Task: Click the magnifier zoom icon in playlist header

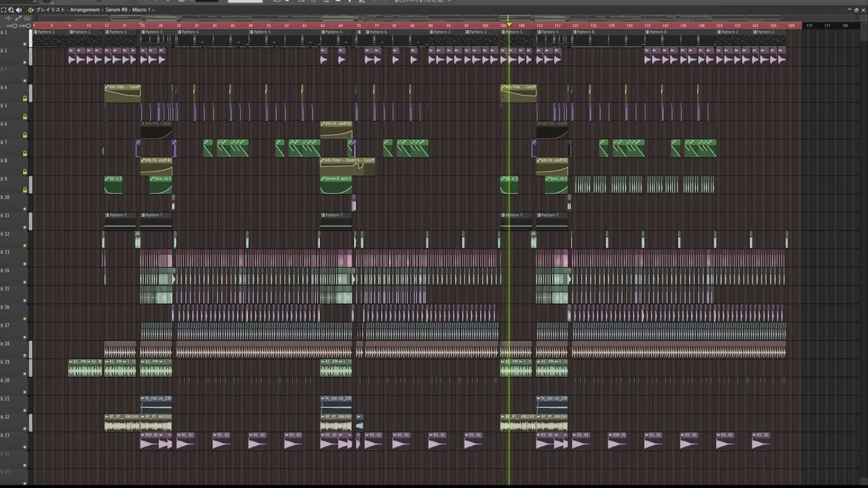Action: coord(11,10)
